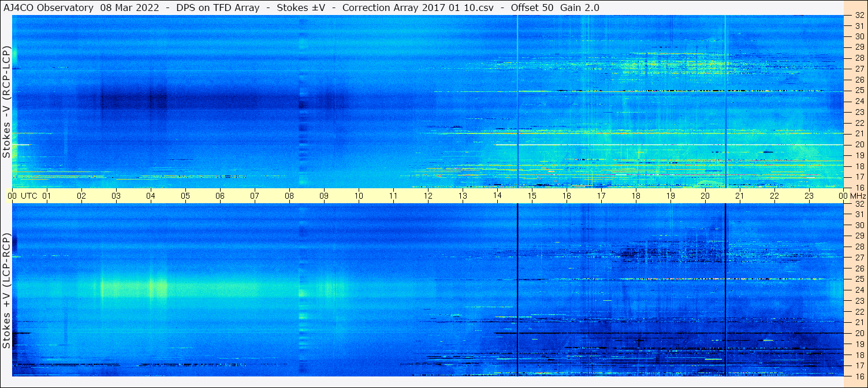Click the 11 hour tick label
Screen dimensions: 868x388
click(x=393, y=196)
